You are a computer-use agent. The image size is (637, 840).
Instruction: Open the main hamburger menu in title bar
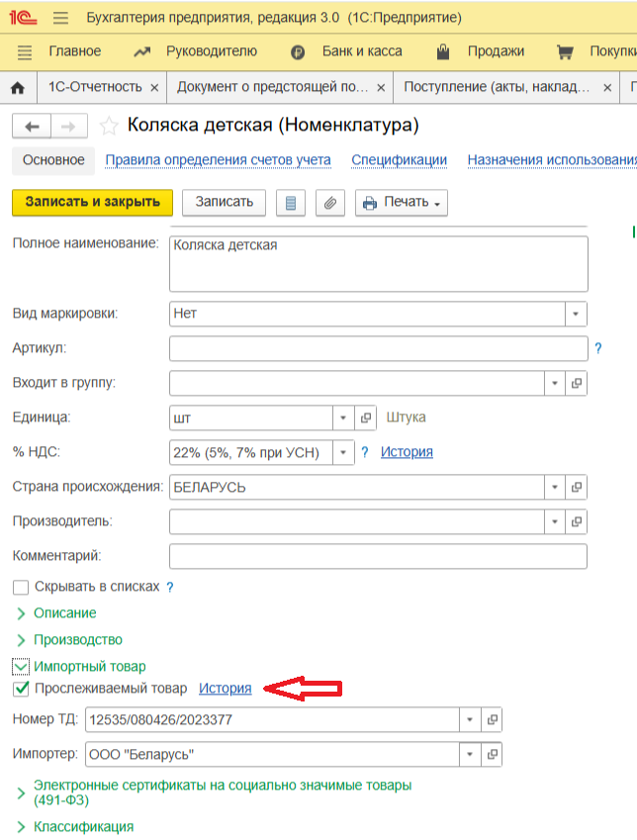point(60,18)
